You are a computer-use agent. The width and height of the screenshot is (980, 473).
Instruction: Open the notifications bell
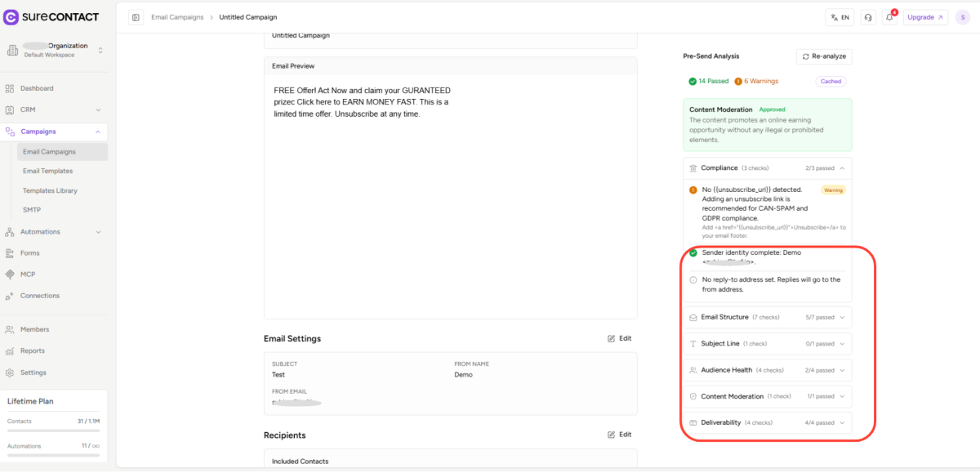coord(890,17)
